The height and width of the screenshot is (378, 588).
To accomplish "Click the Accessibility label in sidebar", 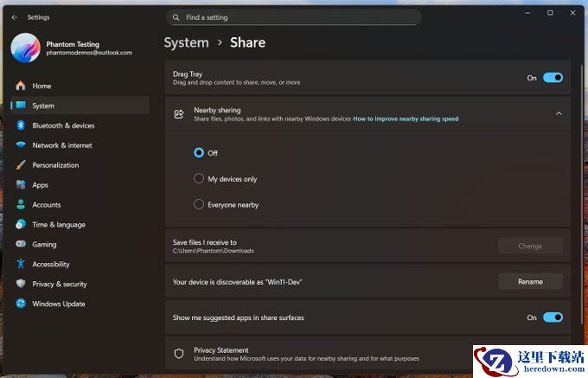I will [x=51, y=265].
